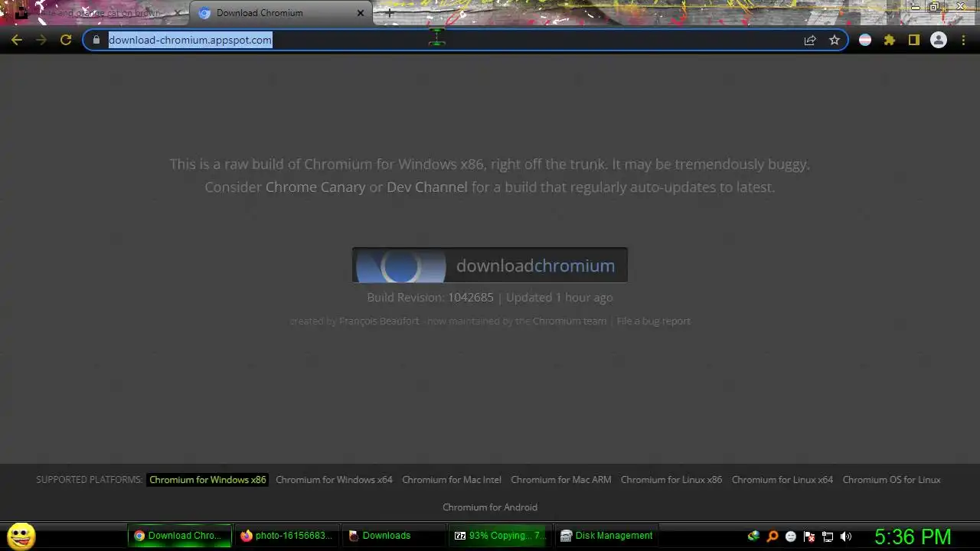Image resolution: width=980 pixels, height=551 pixels.
Task: Select Chromium for Windows x86 platform
Action: point(207,480)
